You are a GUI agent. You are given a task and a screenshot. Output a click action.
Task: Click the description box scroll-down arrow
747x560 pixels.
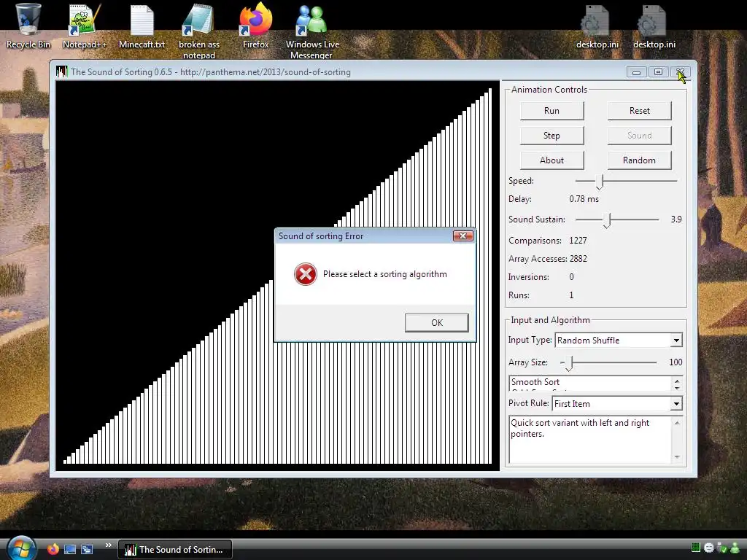677,457
